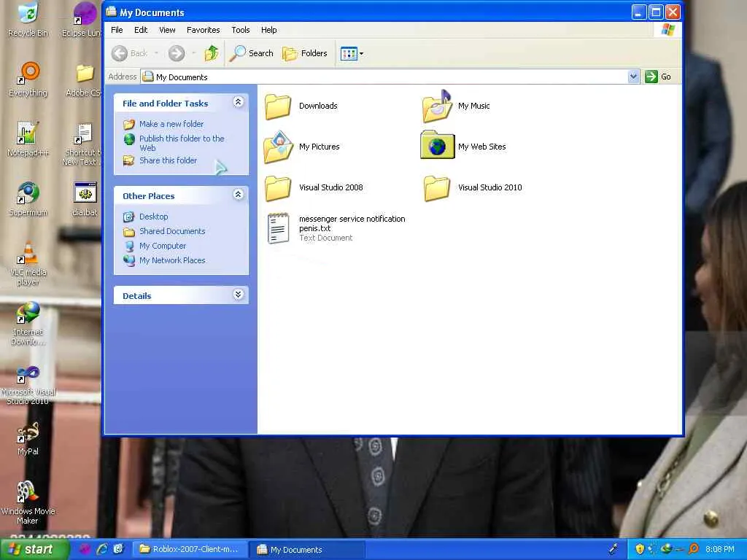
Task: Go to Desktop in Other Places
Action: tap(153, 217)
